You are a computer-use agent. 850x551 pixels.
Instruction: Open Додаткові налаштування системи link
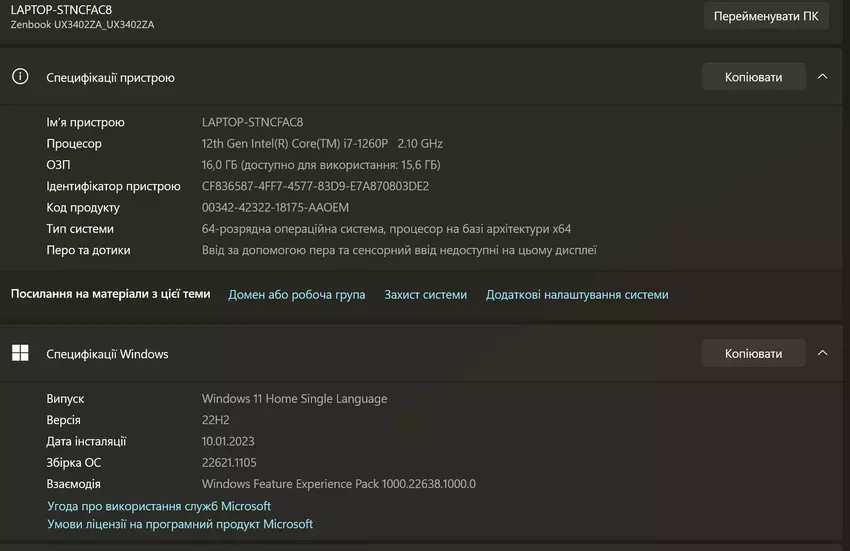[577, 295]
